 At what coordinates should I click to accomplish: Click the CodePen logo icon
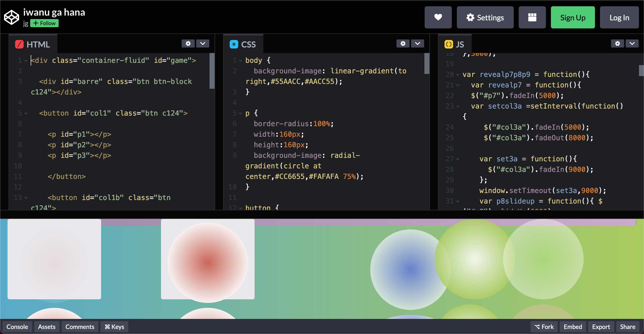click(x=12, y=17)
